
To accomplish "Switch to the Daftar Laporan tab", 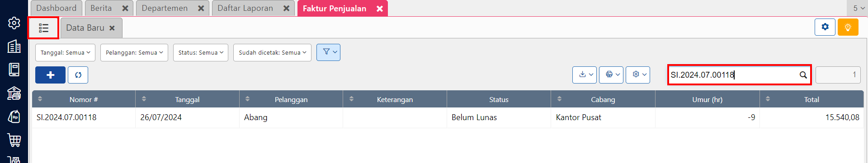I will click(x=245, y=8).
